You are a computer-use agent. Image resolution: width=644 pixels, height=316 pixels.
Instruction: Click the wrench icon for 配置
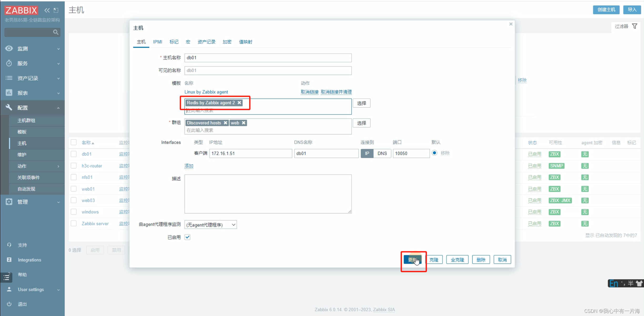pos(9,107)
